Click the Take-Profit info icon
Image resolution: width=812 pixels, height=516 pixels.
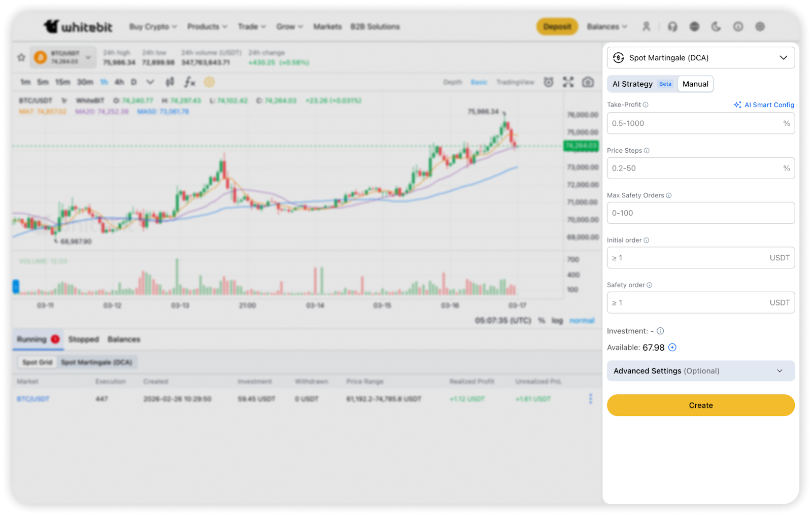tap(646, 105)
